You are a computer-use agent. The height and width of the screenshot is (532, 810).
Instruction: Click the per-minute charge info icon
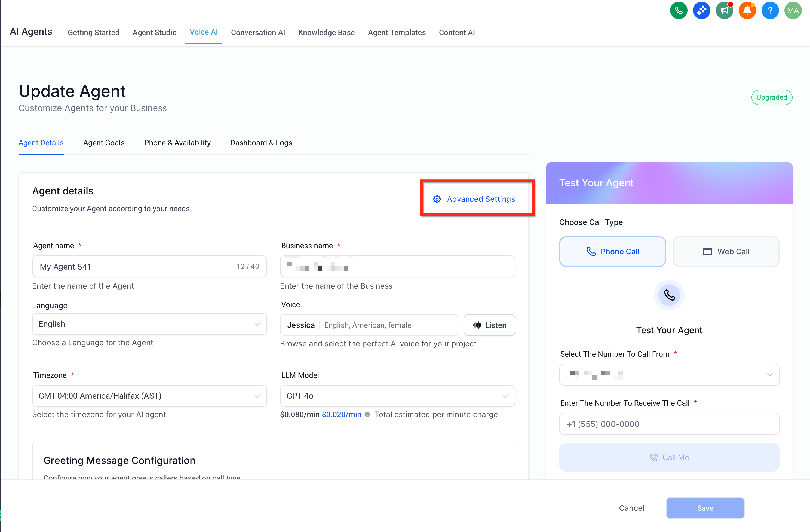(367, 415)
